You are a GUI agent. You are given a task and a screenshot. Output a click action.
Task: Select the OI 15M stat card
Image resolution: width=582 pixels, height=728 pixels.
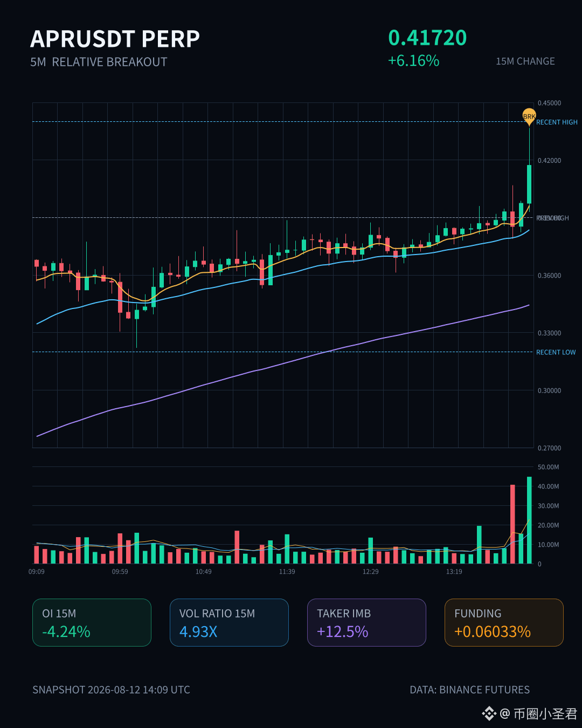click(92, 622)
